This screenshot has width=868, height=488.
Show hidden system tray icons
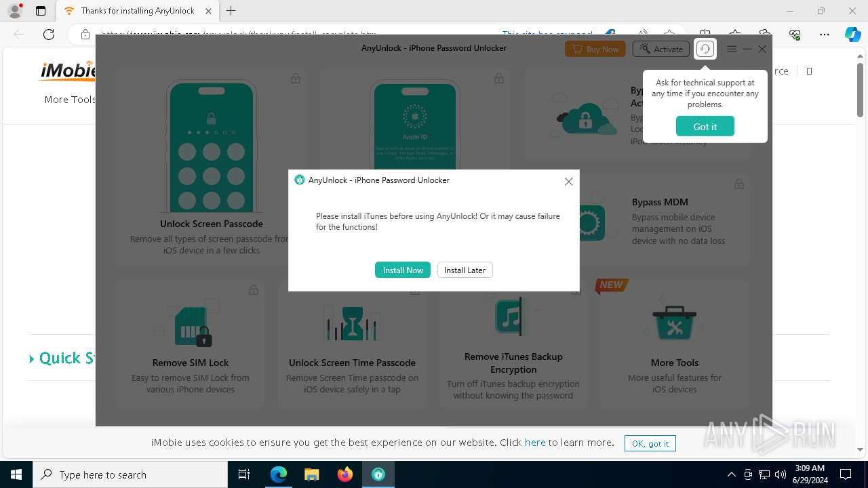[x=731, y=474]
